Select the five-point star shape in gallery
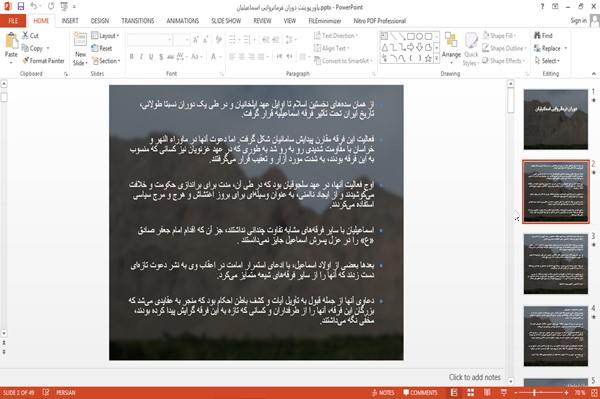The height and width of the screenshot is (399, 600). [428, 59]
